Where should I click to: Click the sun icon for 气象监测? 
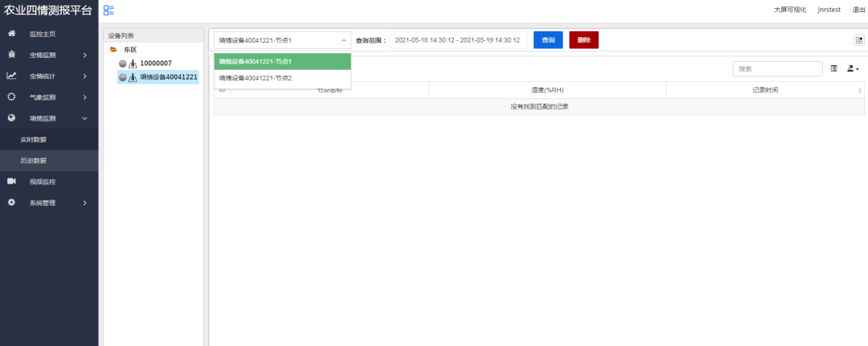(x=11, y=97)
